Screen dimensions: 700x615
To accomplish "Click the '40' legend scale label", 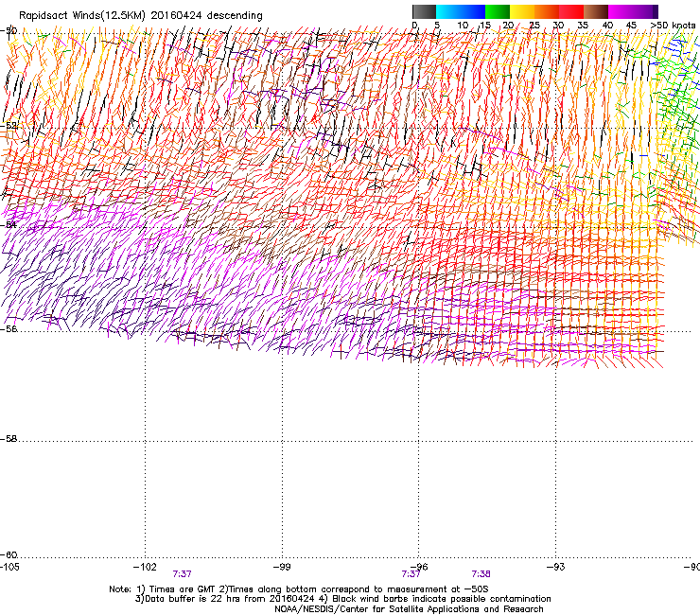I will click(607, 26).
